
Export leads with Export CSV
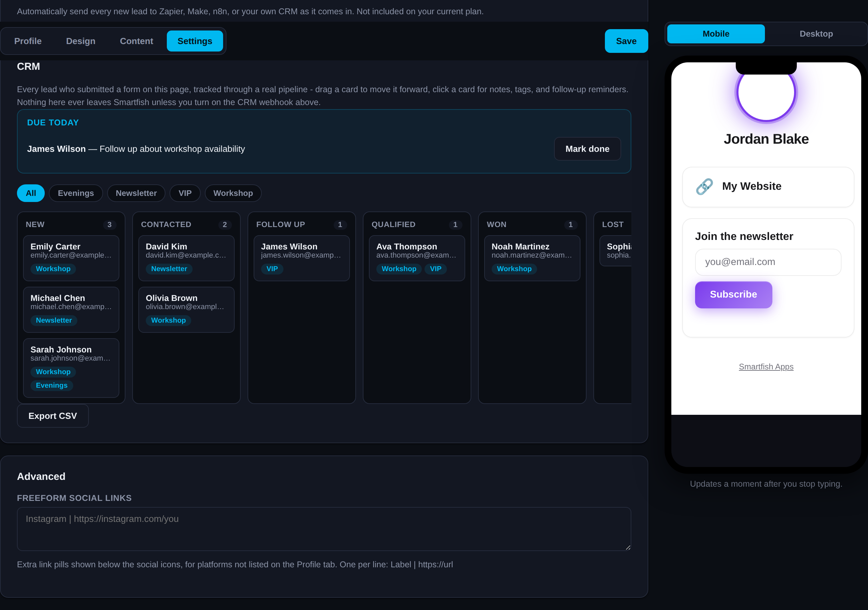pos(53,416)
